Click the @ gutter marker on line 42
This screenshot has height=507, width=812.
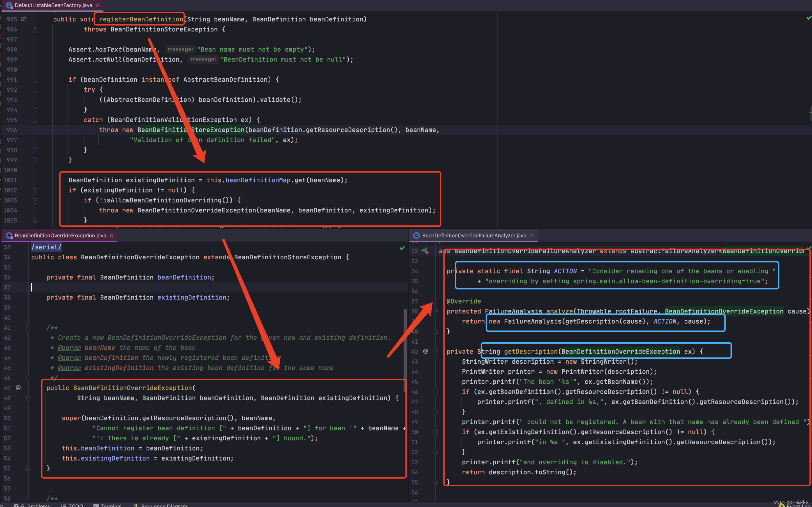point(425,351)
